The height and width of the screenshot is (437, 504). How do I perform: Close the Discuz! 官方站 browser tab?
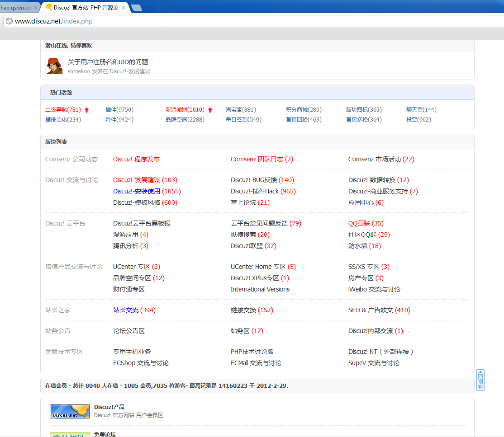pos(124,8)
